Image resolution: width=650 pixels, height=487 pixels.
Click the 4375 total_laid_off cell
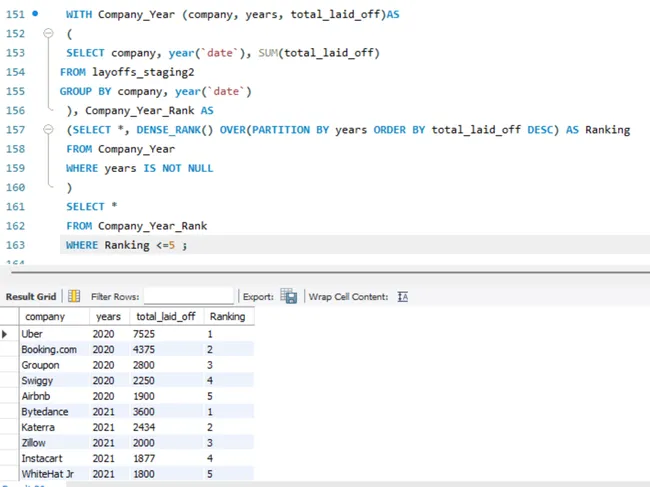[x=167, y=349]
